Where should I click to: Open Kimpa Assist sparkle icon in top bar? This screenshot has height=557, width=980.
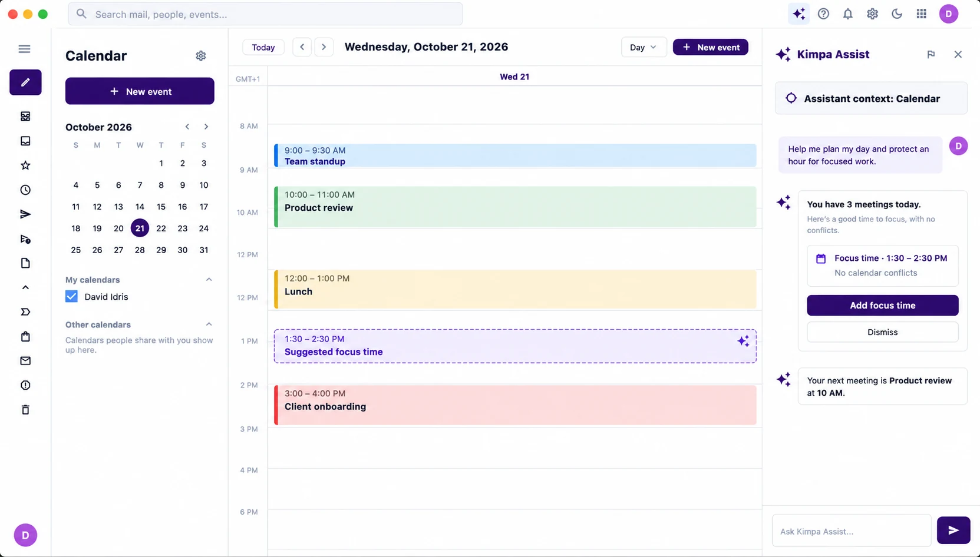click(798, 14)
